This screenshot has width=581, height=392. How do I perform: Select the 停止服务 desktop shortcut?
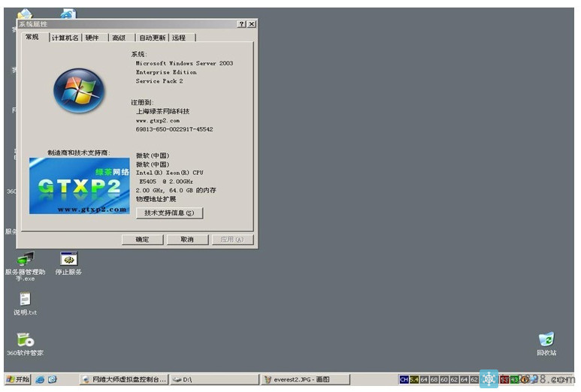click(68, 259)
